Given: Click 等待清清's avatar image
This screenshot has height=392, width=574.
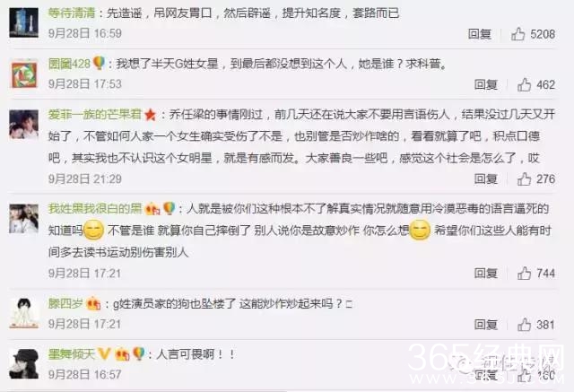Looking at the screenshot, I should pyautogui.click(x=24, y=22).
